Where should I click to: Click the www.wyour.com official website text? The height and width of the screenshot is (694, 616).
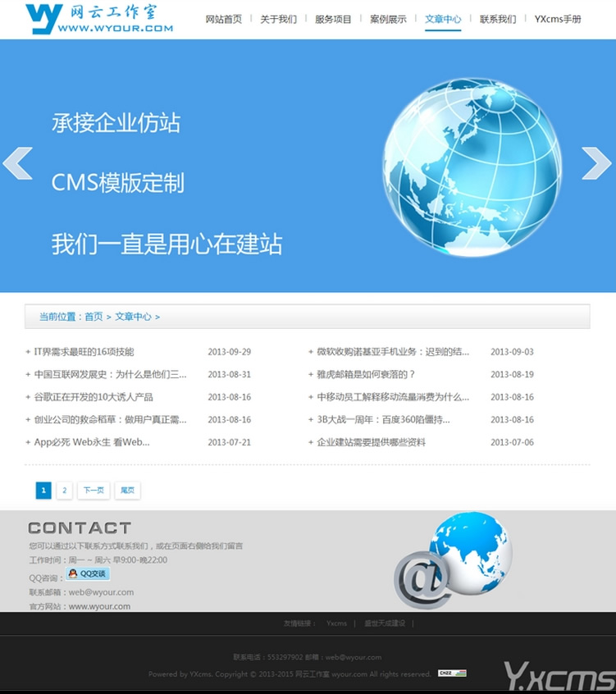click(x=99, y=606)
